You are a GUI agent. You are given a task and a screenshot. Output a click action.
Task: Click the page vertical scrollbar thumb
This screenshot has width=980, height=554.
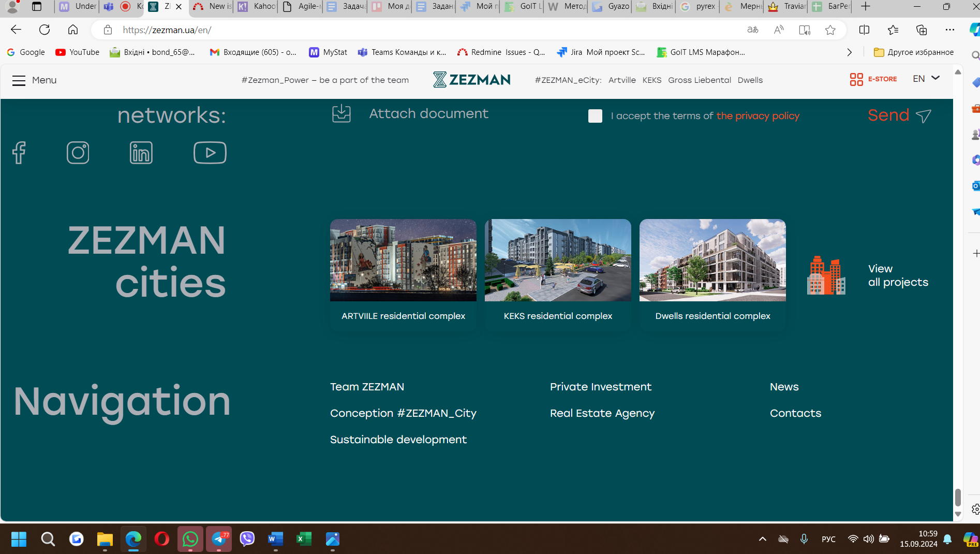[958, 497]
